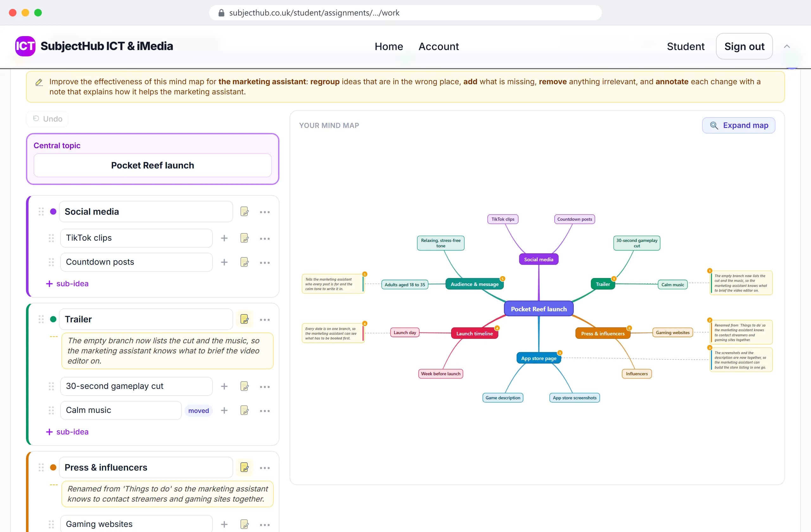Collapse the header with the chevron arrow
811x532 pixels.
click(x=787, y=46)
